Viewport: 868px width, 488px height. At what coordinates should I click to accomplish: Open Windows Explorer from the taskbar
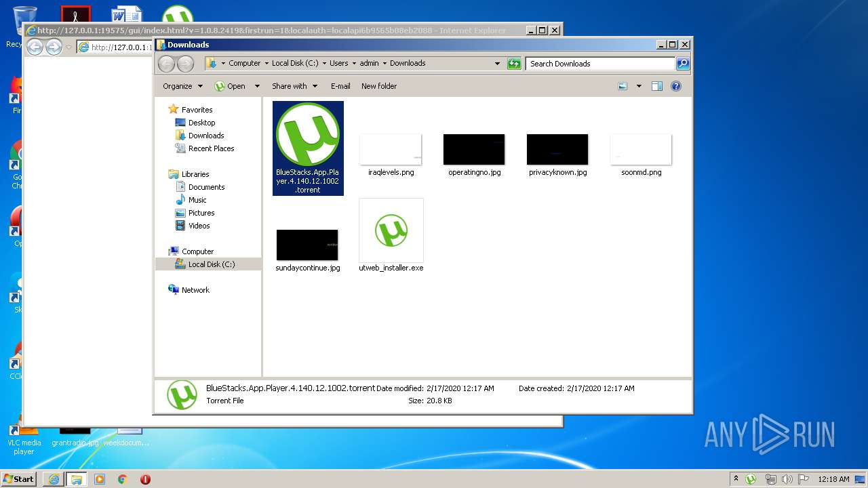(76, 479)
